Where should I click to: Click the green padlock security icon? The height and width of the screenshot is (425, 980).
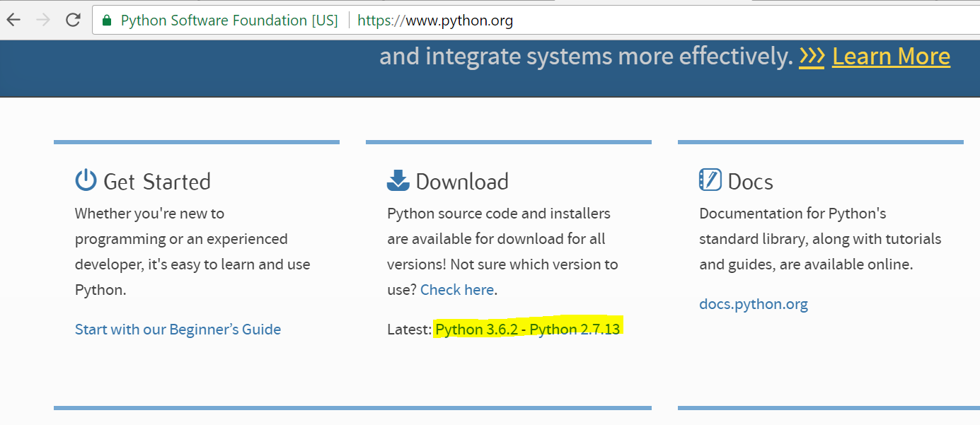[107, 21]
